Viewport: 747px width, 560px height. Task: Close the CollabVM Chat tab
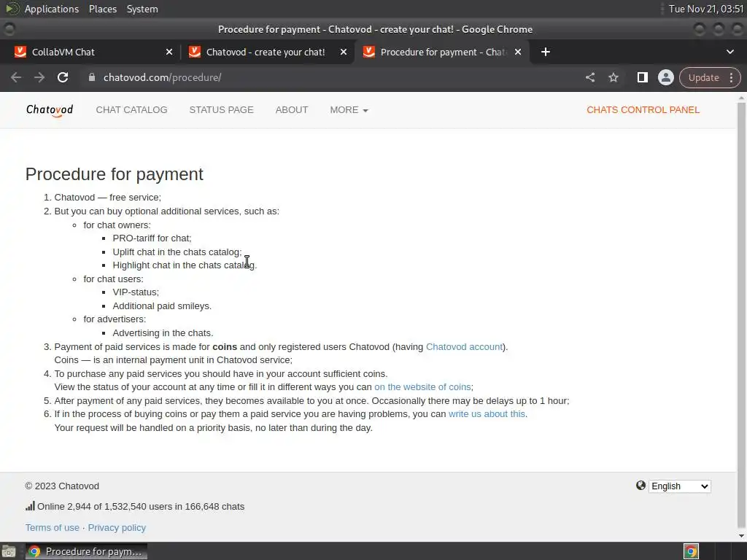pyautogui.click(x=169, y=52)
